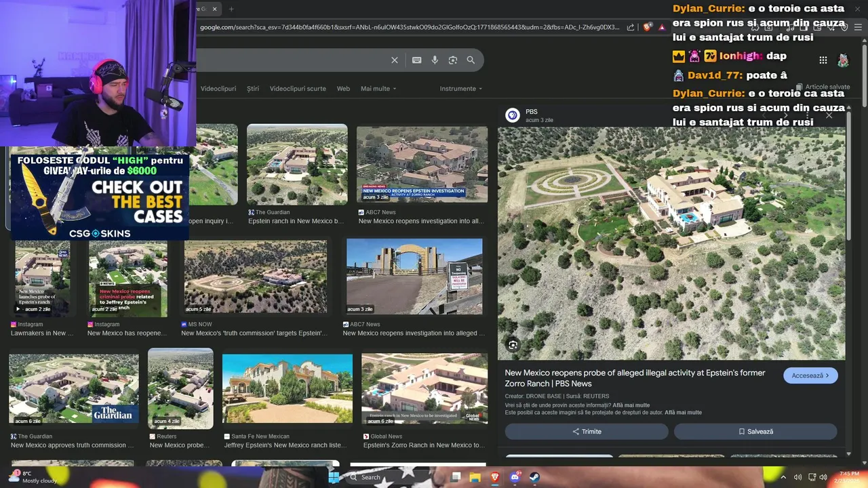Click the large Zorro Ranch preview image
The width and height of the screenshot is (868, 488).
671,243
